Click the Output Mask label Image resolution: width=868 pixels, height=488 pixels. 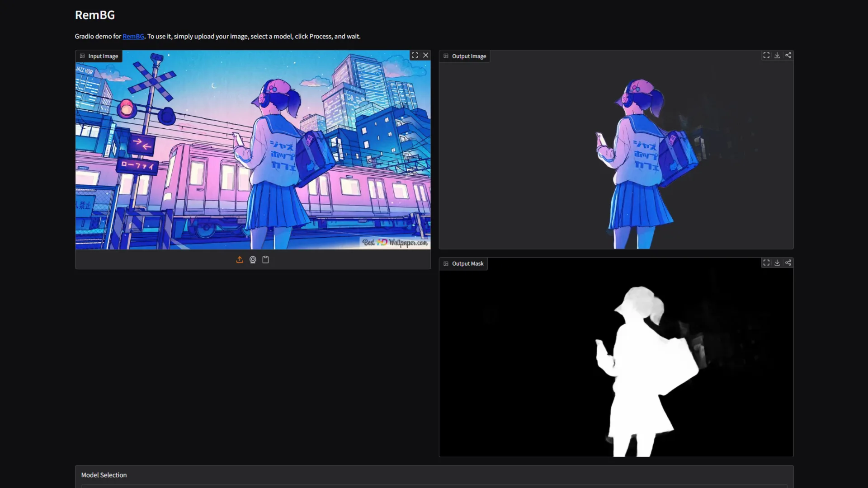[x=463, y=263]
